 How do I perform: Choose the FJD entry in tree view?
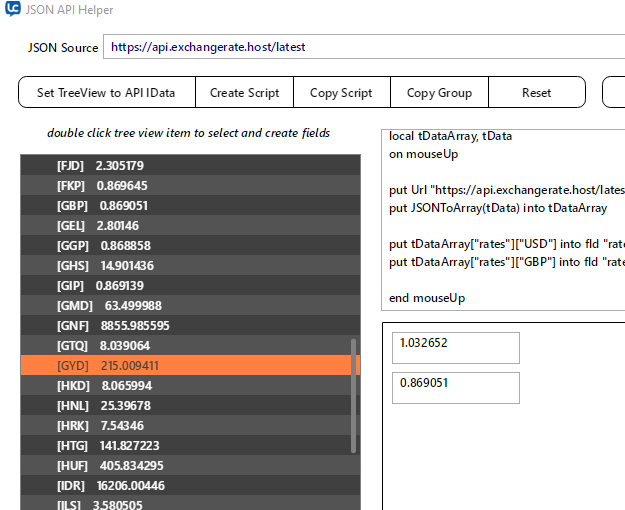(186, 166)
